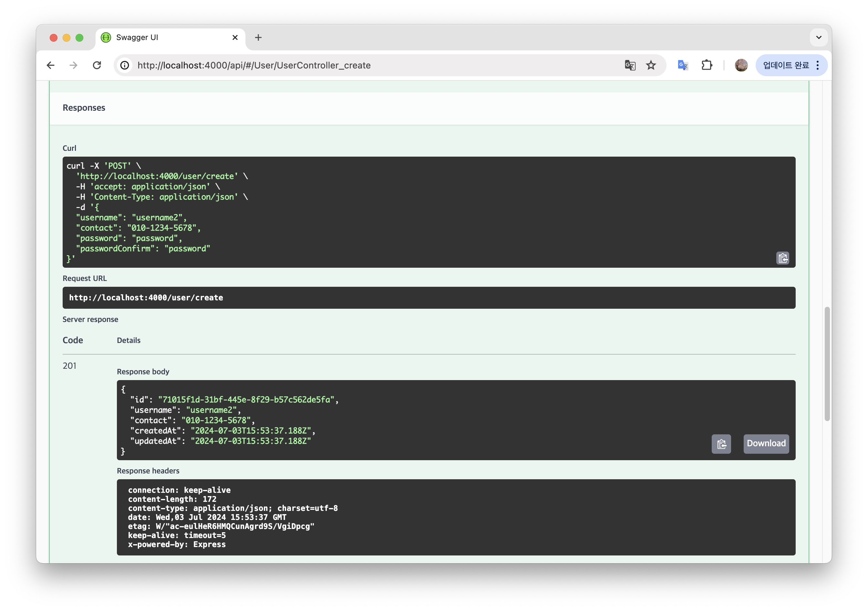
Task: Bookmark this page with the star icon
Action: click(x=651, y=66)
